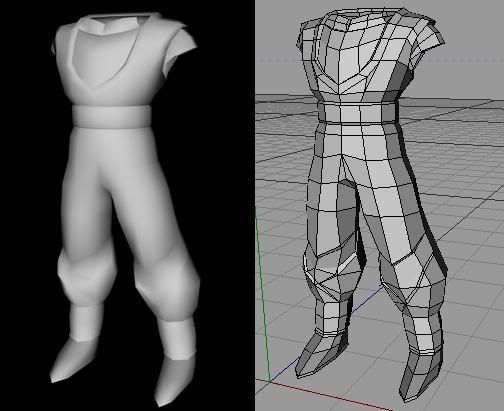
Task: Click the red X axis line on grid
Action: click(331, 396)
